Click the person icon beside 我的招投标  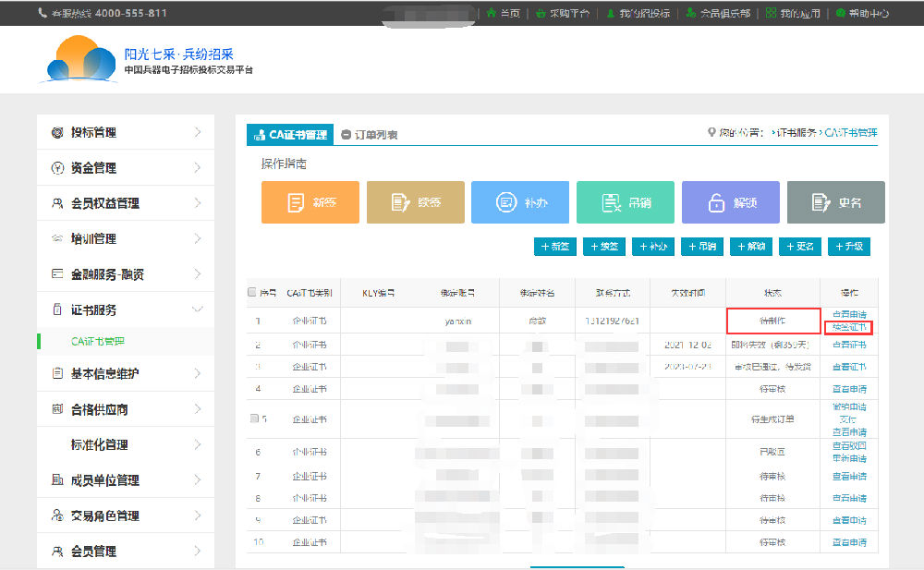coord(611,13)
